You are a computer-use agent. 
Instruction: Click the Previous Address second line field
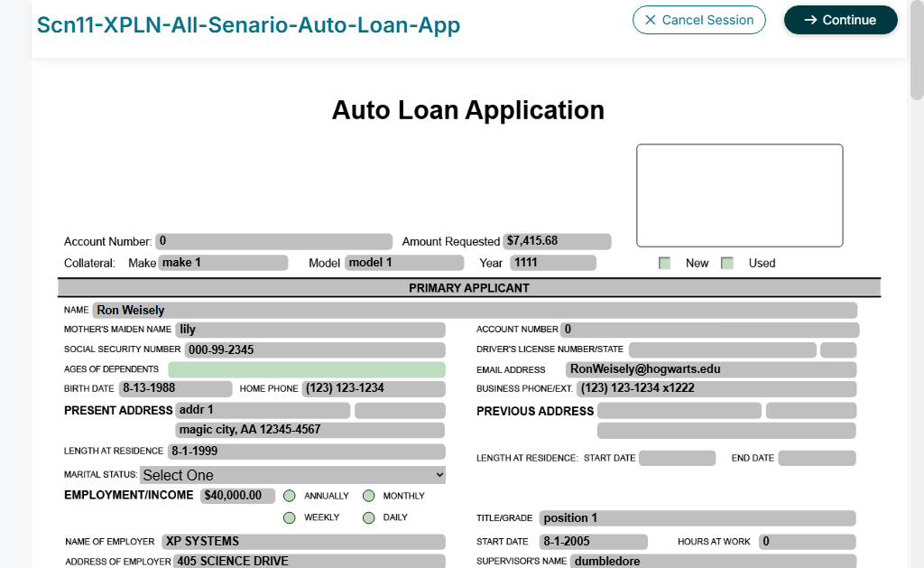[x=726, y=431]
